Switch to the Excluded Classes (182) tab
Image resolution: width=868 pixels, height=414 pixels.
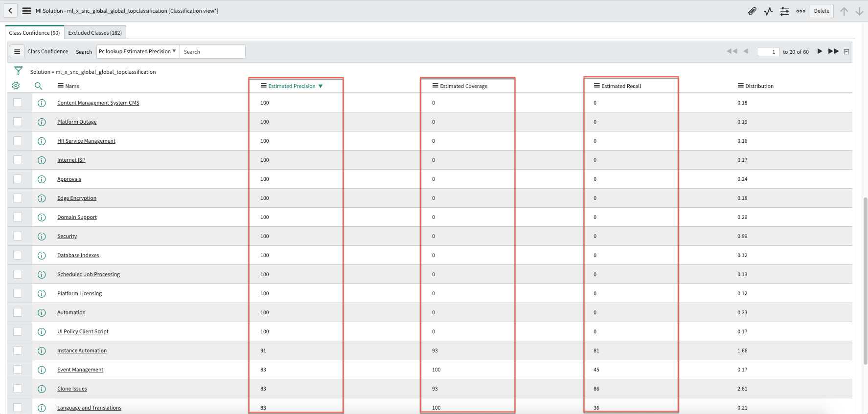[x=95, y=33]
